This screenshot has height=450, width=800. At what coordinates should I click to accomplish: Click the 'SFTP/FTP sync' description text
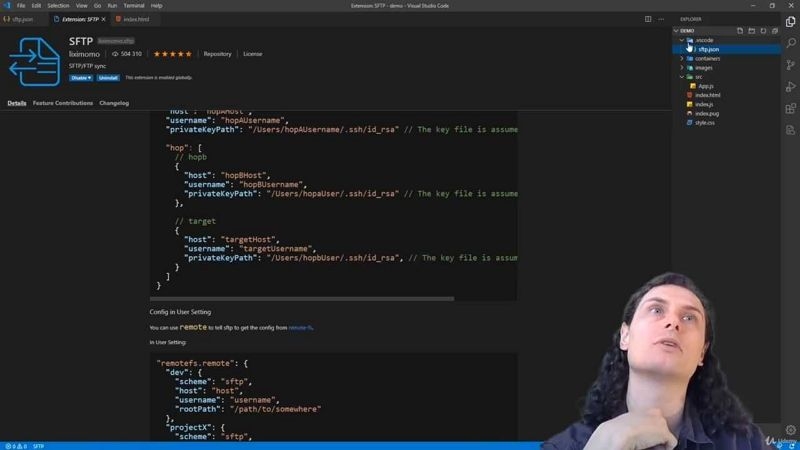pos(87,66)
